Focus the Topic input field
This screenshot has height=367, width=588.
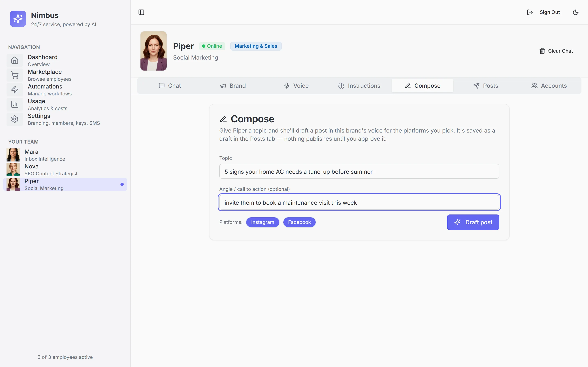pyautogui.click(x=359, y=171)
